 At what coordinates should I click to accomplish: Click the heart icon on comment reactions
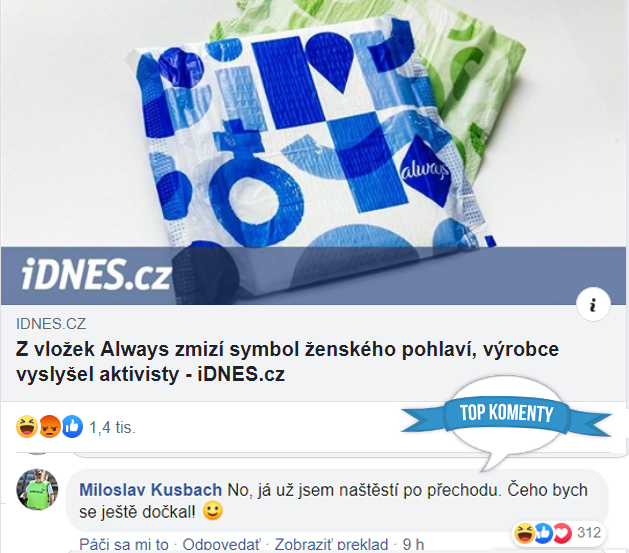[x=562, y=533]
